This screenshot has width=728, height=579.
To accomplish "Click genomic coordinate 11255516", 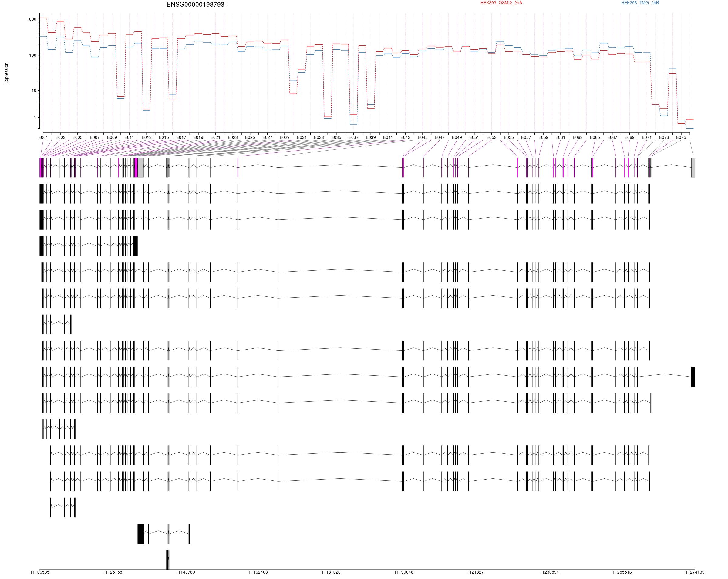I will [622, 572].
